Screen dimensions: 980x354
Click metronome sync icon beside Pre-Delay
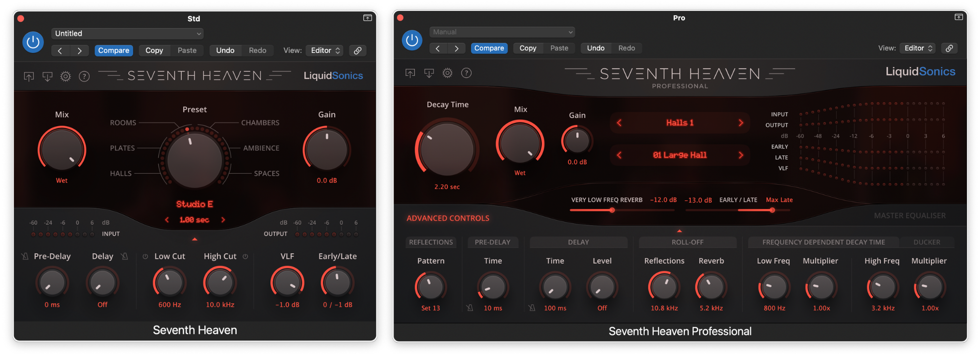point(25,257)
